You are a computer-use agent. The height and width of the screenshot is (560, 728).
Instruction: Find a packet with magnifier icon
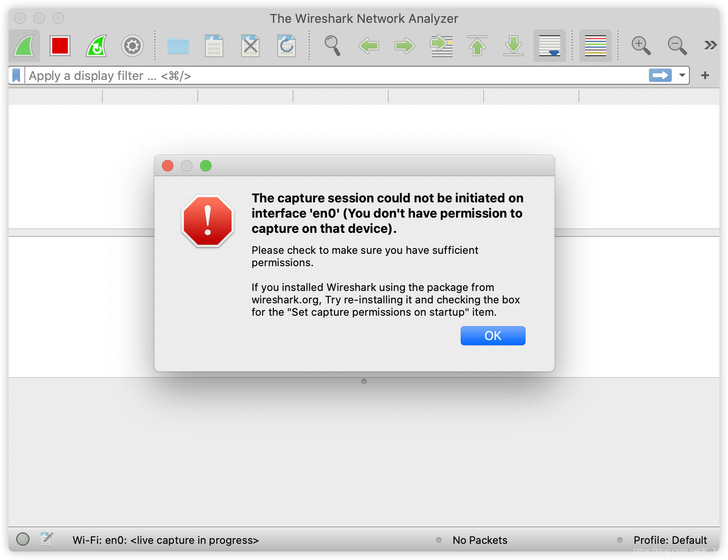coord(332,46)
